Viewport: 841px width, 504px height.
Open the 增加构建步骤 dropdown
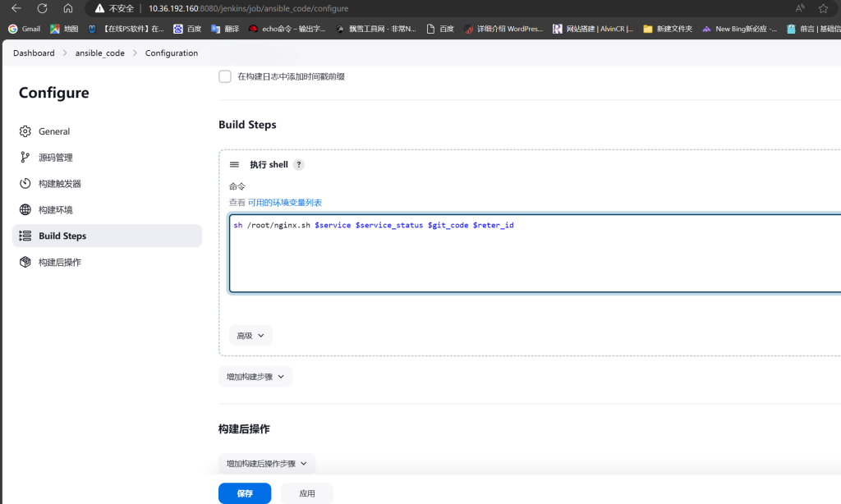pyautogui.click(x=255, y=377)
